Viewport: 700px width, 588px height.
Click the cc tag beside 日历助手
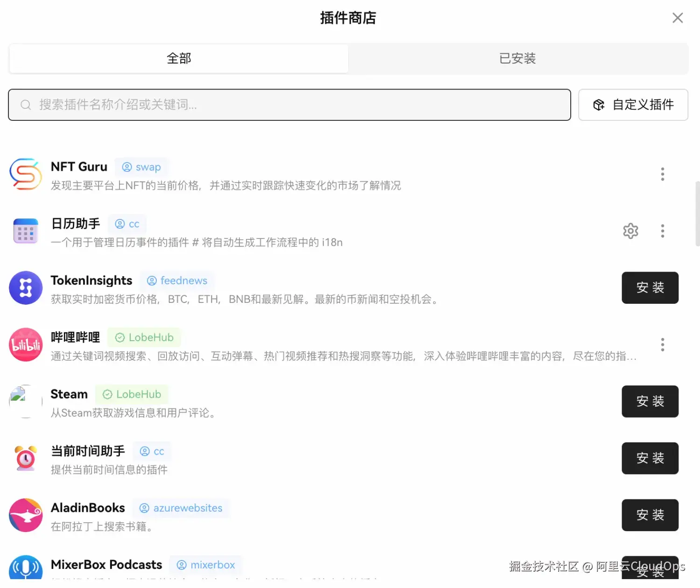[127, 224]
